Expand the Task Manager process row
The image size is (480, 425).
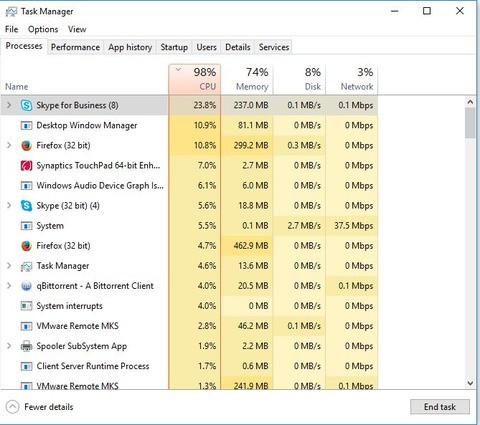point(9,266)
